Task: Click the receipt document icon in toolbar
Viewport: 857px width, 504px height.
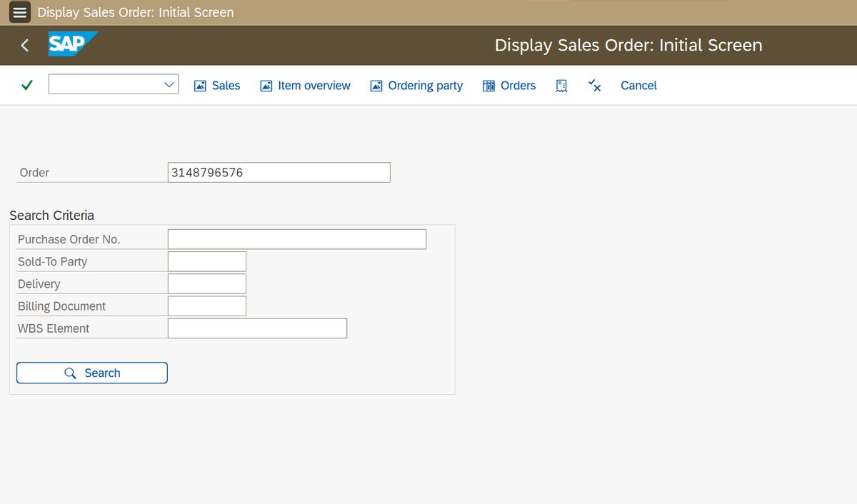Action: [562, 86]
